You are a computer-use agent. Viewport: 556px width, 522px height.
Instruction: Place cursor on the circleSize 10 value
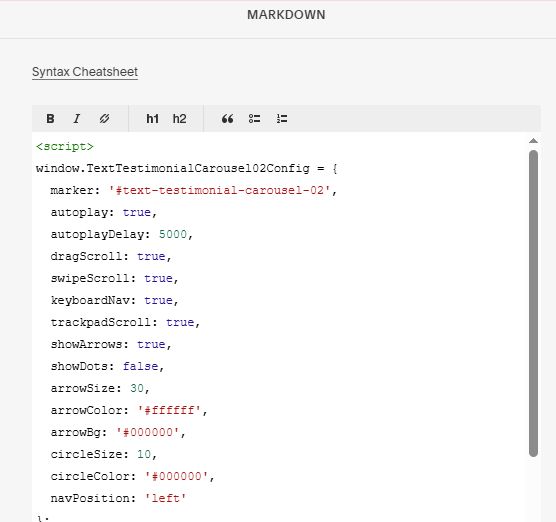[x=144, y=454]
